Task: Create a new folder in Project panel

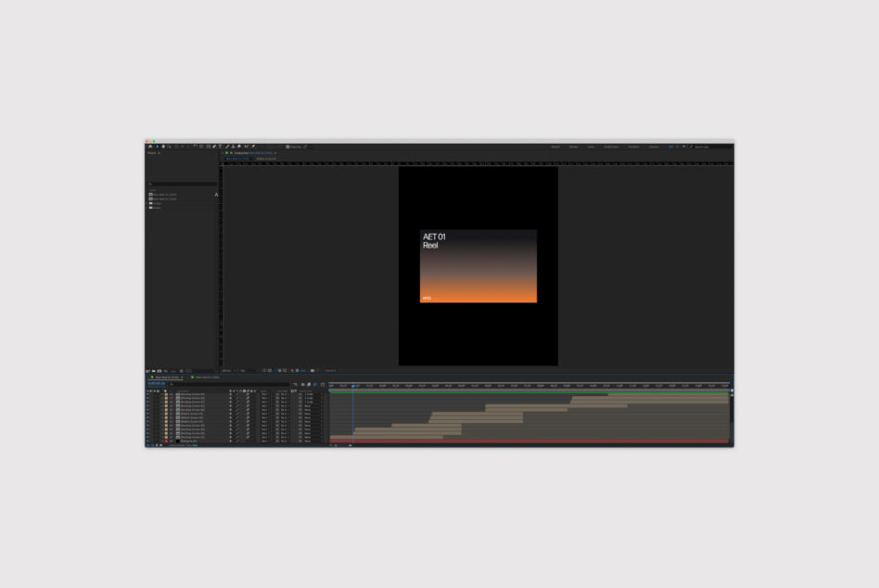Action: coord(154,370)
